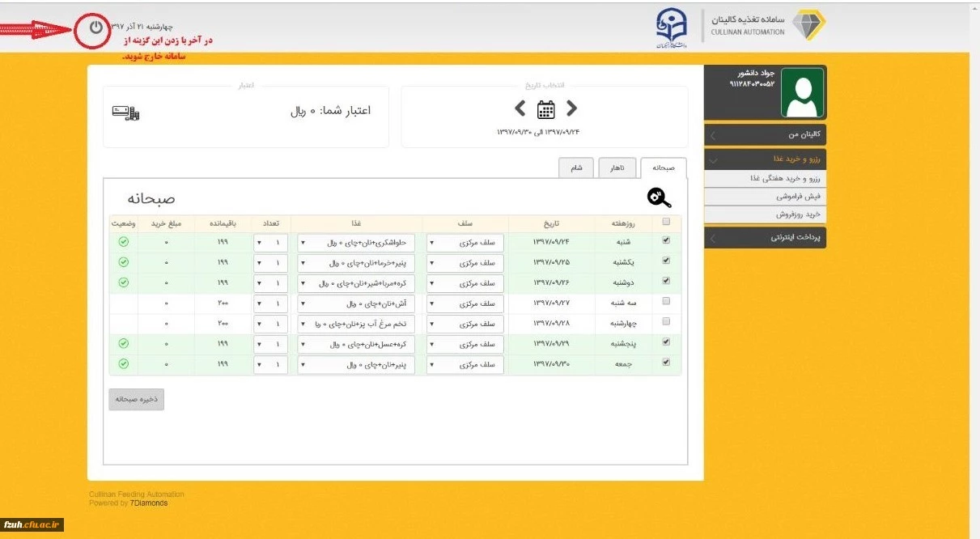Click the ذخیره صبحانه save button
This screenshot has height=539, width=980.
click(x=136, y=399)
